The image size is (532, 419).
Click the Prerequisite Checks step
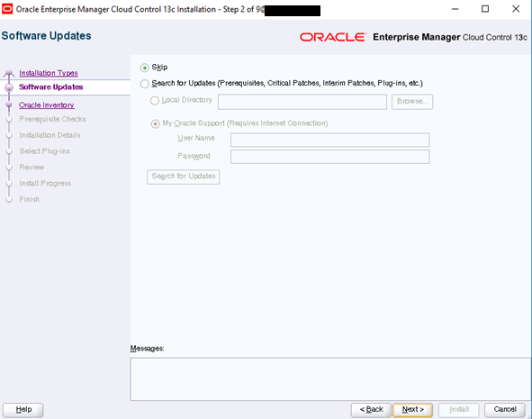[52, 119]
